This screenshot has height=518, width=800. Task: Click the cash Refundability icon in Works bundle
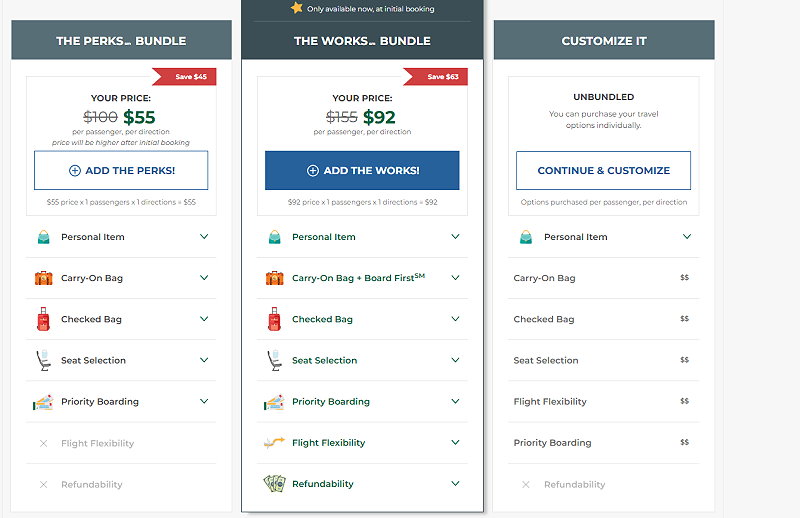(274, 483)
